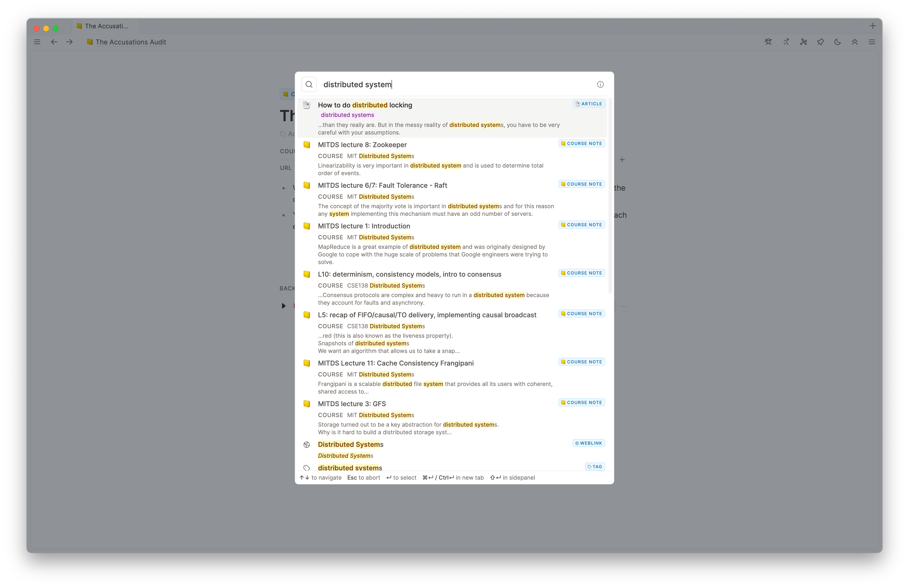Select "How to do distributed locking" result
909x588 pixels.
[365, 105]
